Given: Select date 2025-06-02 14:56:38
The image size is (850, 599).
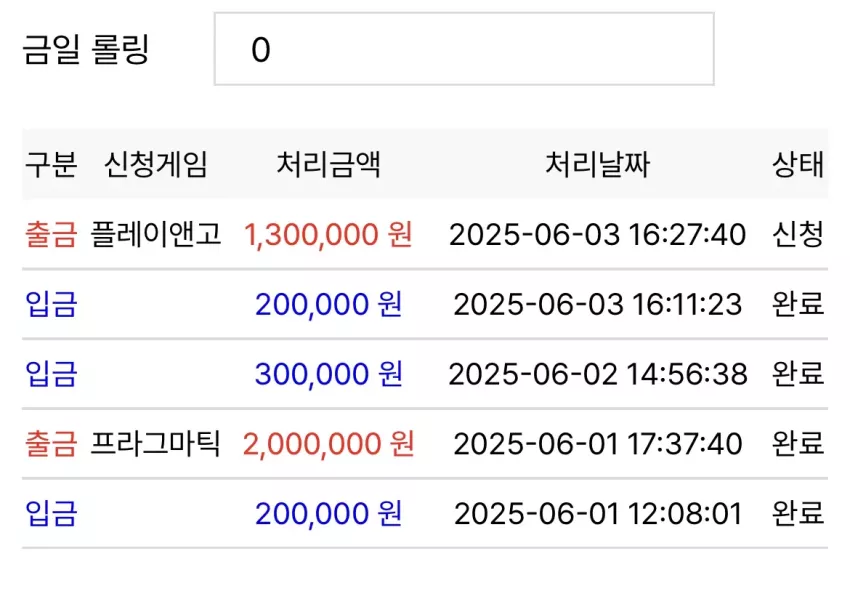Looking at the screenshot, I should coord(597,374).
